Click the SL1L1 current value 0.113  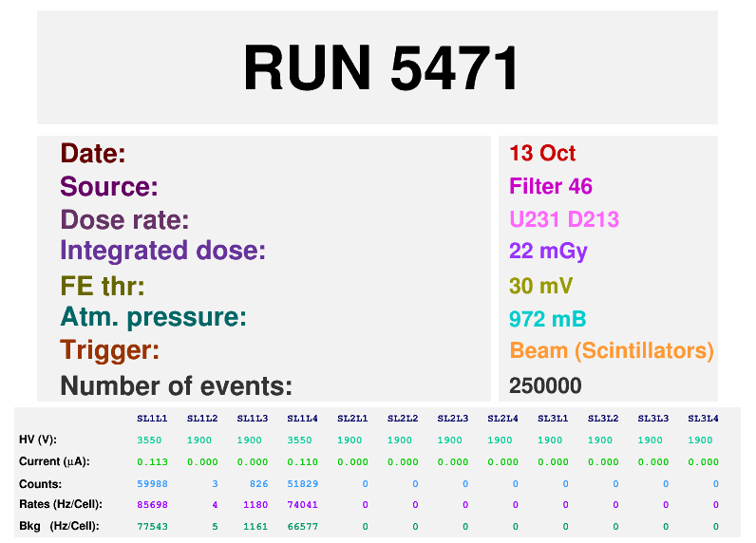[x=152, y=461]
